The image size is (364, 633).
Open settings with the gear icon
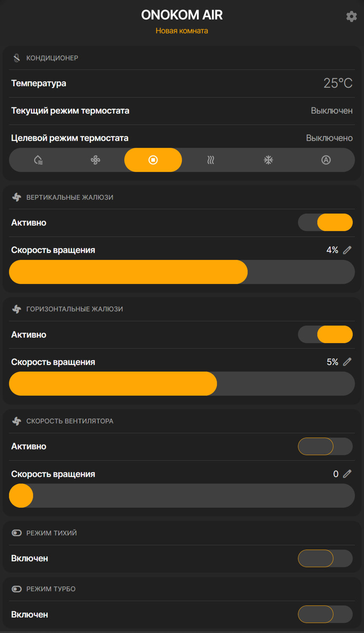(351, 16)
